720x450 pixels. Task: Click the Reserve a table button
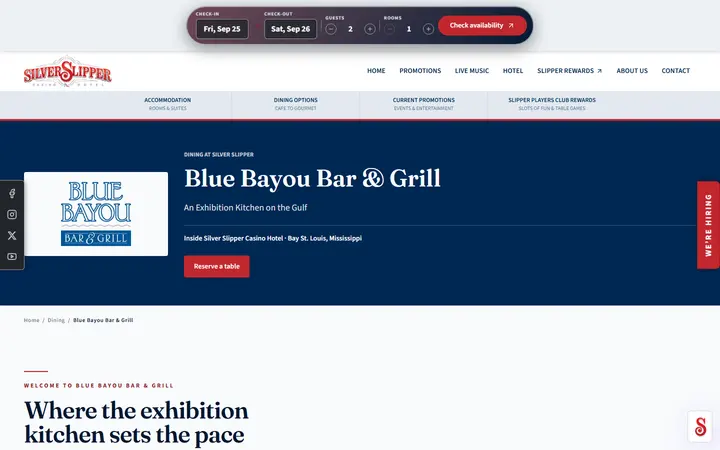tap(217, 266)
